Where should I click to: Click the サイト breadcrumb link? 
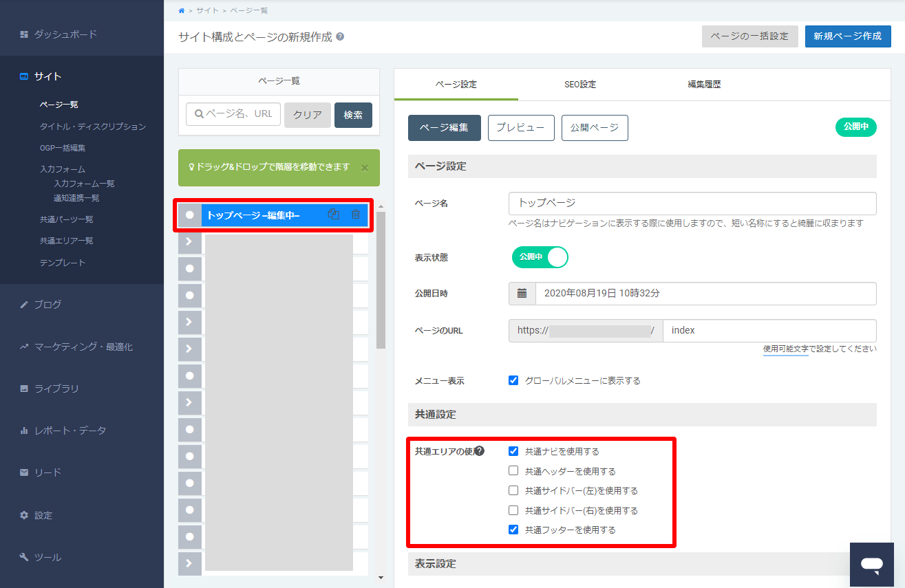pyautogui.click(x=208, y=11)
